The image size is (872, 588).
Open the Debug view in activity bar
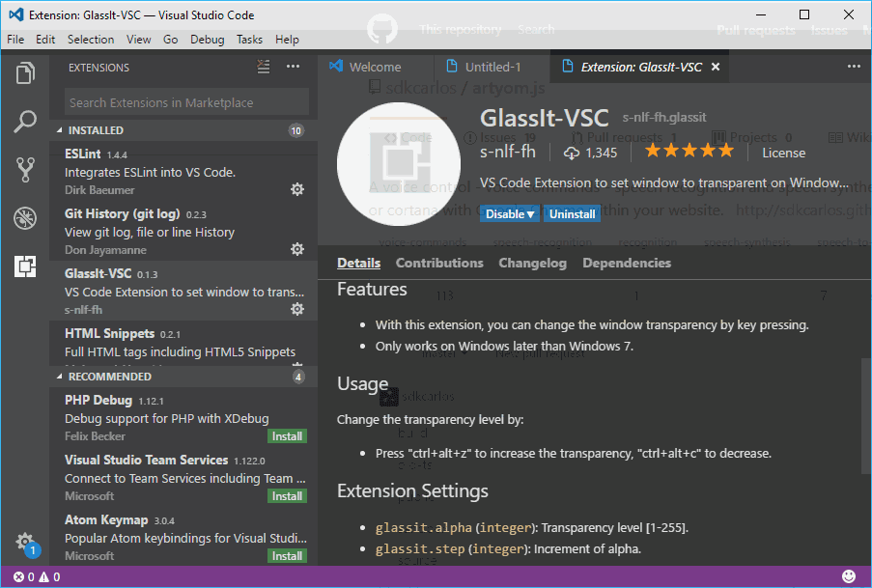25,218
